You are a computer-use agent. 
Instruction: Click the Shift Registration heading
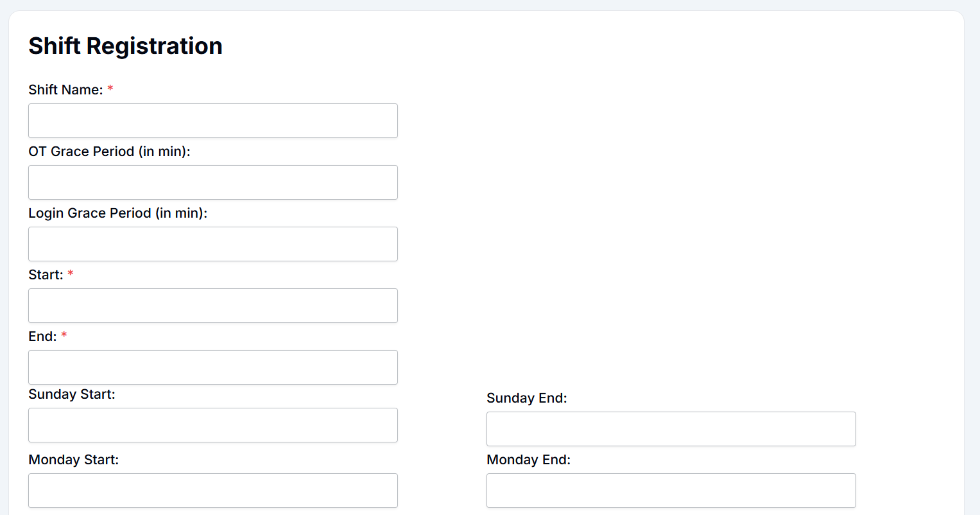(125, 46)
